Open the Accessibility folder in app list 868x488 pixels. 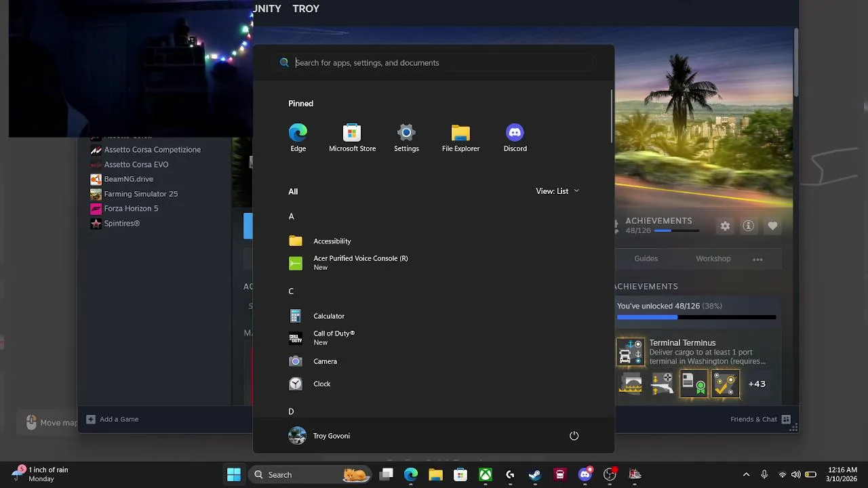pos(434,241)
